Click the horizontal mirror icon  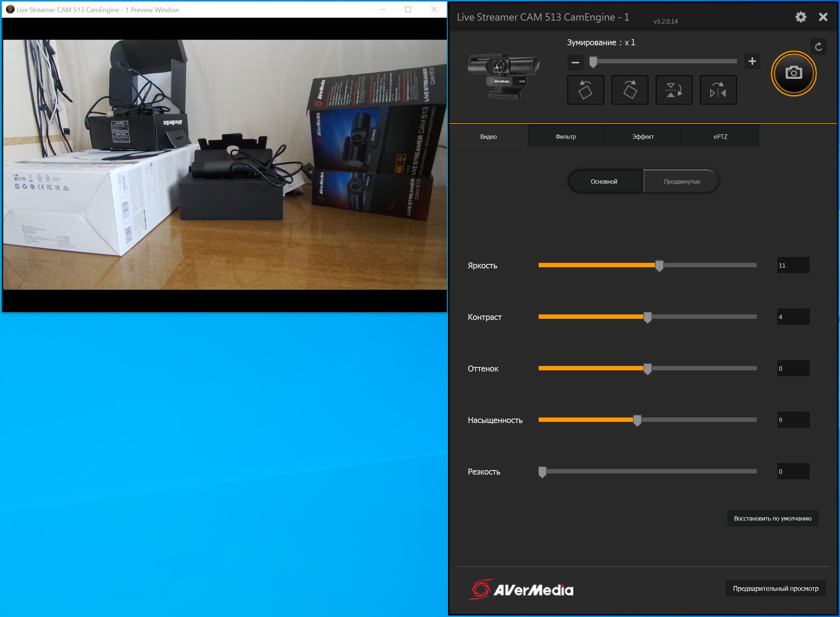718,90
